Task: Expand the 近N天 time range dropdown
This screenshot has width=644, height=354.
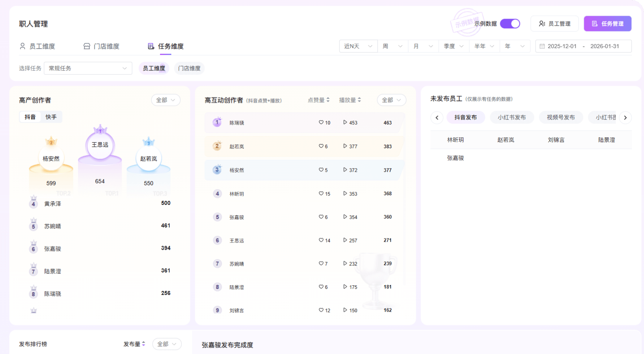Action: click(x=358, y=46)
